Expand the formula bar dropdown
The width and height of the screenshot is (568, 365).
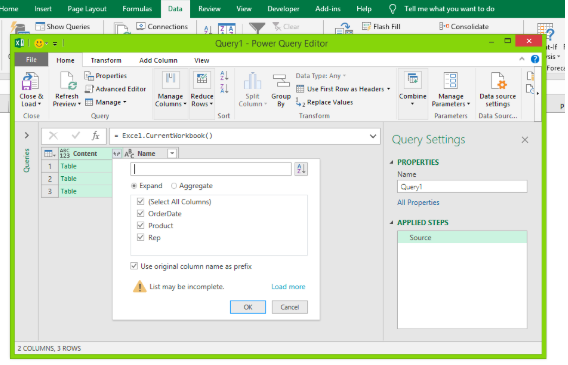tap(373, 136)
